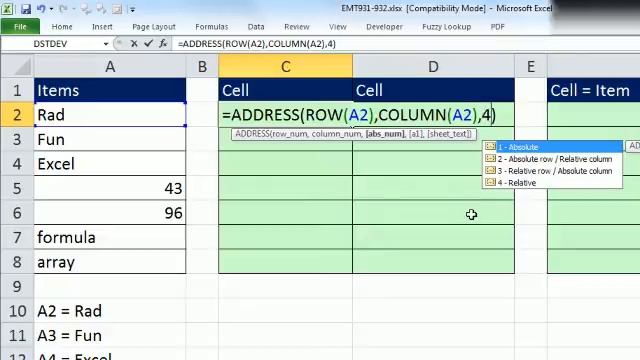Click [a1] argument in function tooltip
Viewport: 640px width, 360px height.
416,134
